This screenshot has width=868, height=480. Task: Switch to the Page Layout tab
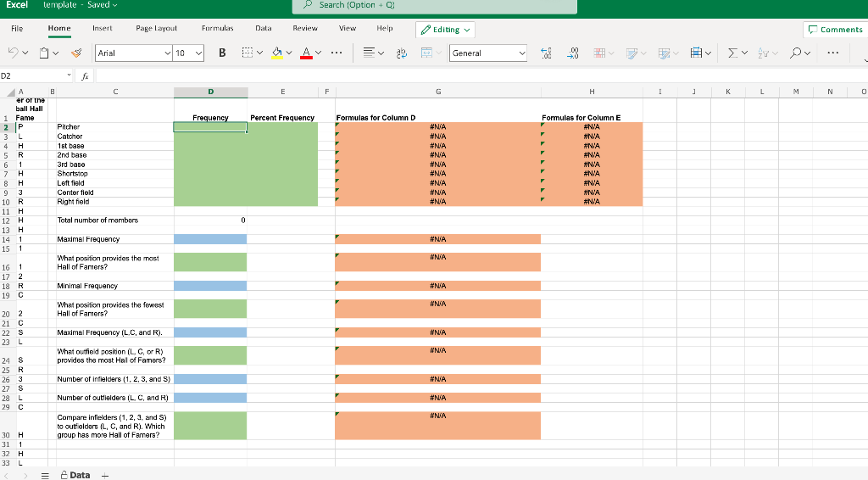click(156, 28)
